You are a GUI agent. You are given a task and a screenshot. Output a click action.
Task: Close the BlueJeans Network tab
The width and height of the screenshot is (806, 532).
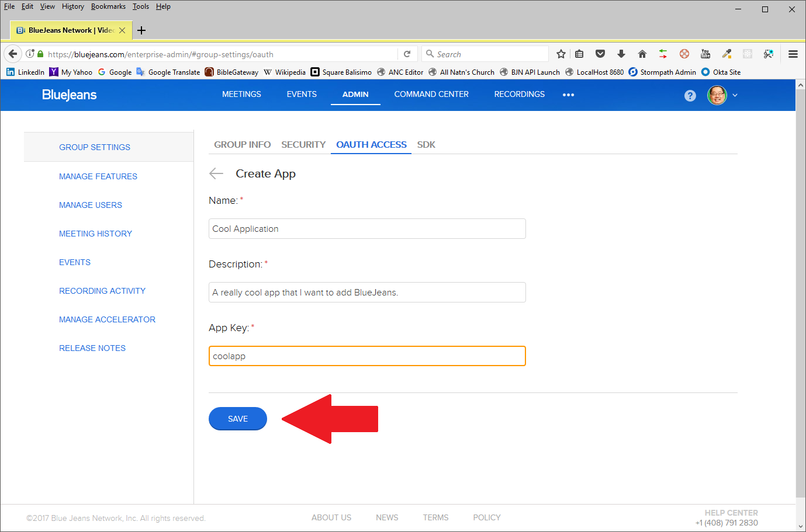click(x=122, y=30)
